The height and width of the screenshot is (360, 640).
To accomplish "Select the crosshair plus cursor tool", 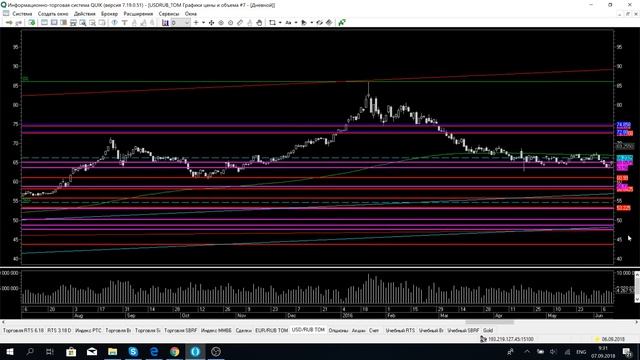I will click(x=196, y=23).
